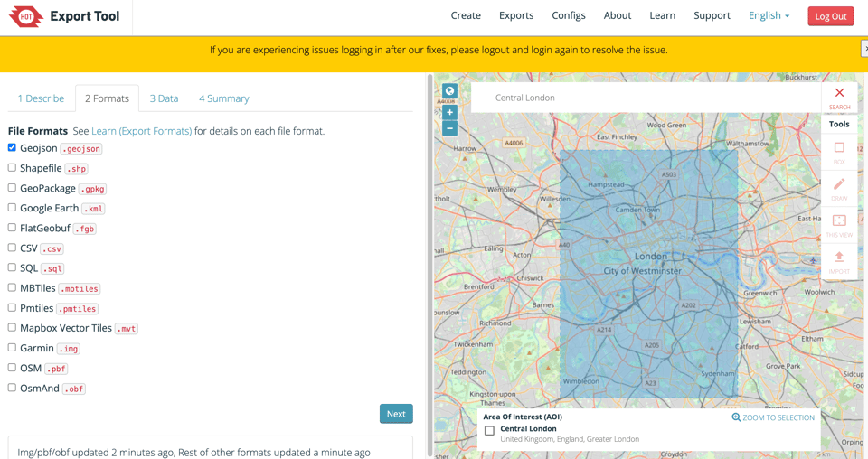Tick the OsmAnd .obf checkbox

click(x=12, y=388)
